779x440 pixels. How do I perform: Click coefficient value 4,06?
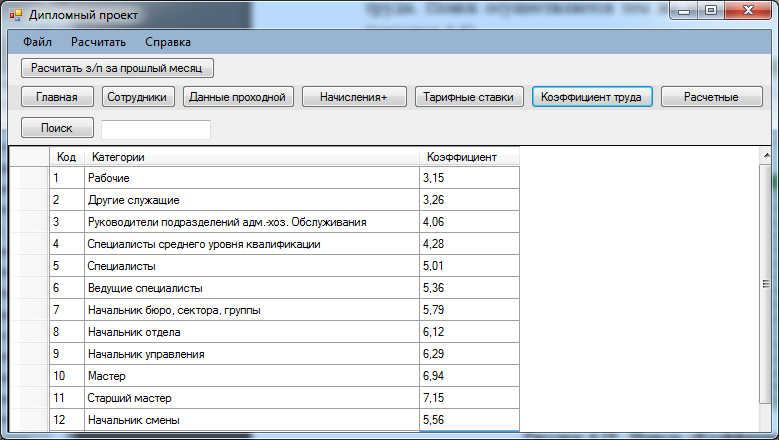click(x=469, y=221)
